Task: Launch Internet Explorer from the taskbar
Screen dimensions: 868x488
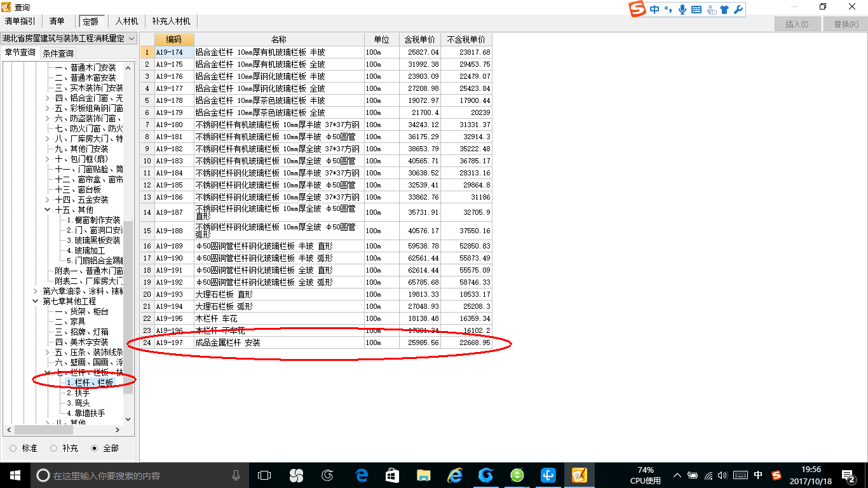Action: [x=454, y=475]
